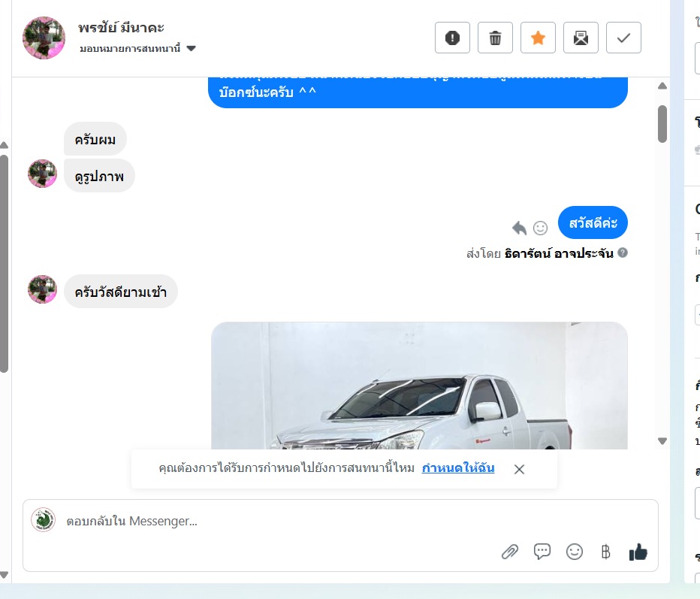Attach a file with paperclip icon
700x599 pixels.
509,552
